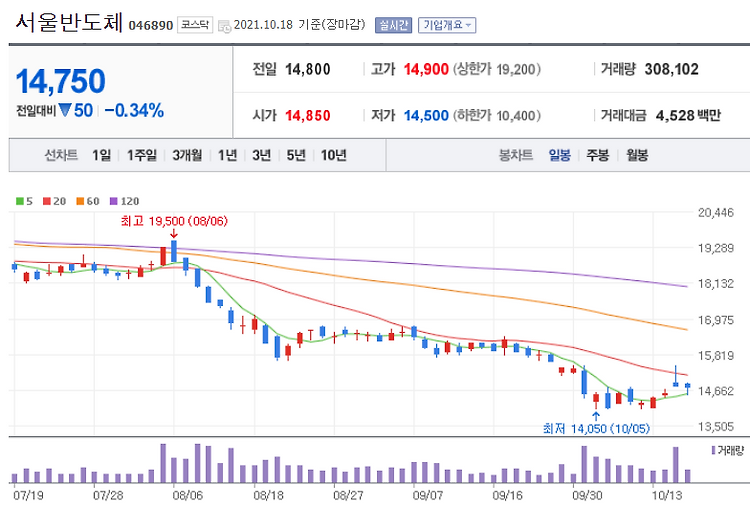The image size is (750, 506).
Task: Click the 고가 value 14,900
Action: tap(426, 69)
